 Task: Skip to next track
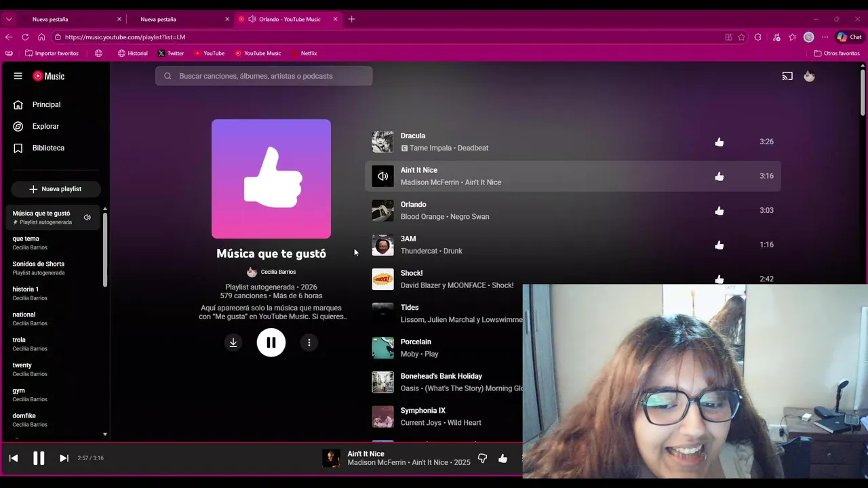pos(64,458)
